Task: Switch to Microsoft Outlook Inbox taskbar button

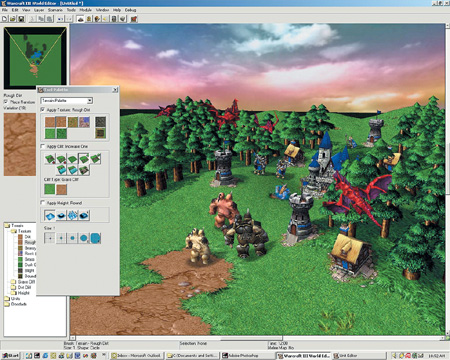Action: click(136, 356)
